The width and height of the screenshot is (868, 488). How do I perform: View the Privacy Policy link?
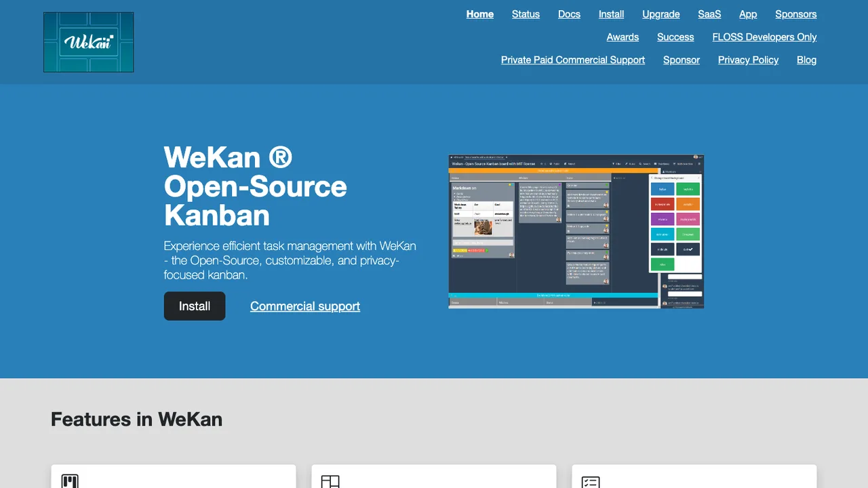[748, 60]
